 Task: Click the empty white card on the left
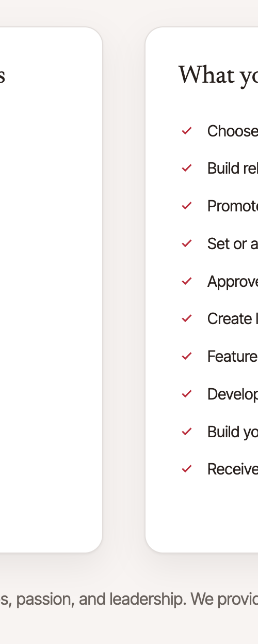[51, 289]
